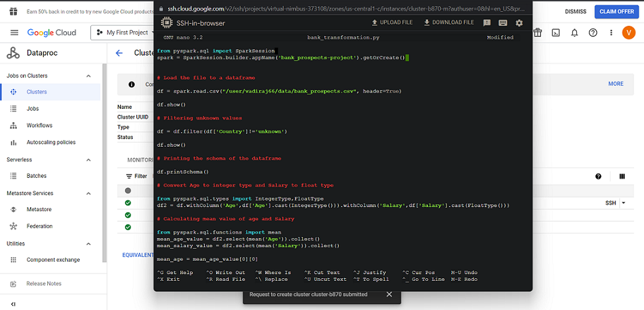Image resolution: width=644 pixels, height=310 pixels.
Task: Open the user account avatar V
Action: pyautogui.click(x=629, y=33)
